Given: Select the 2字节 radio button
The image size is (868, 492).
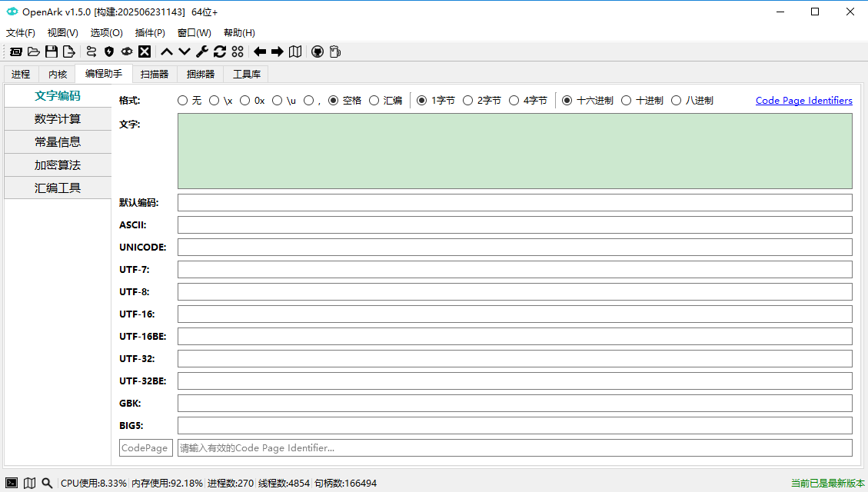Looking at the screenshot, I should click(468, 100).
